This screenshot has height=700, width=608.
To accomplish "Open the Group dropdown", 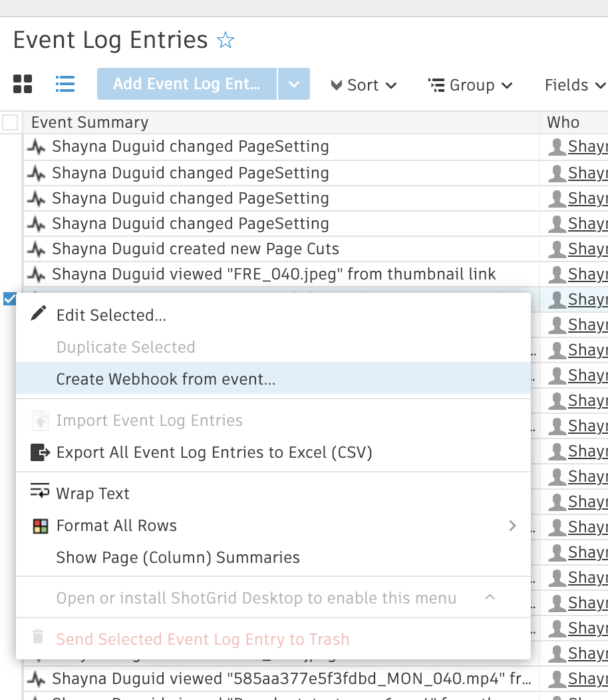I will [470, 85].
